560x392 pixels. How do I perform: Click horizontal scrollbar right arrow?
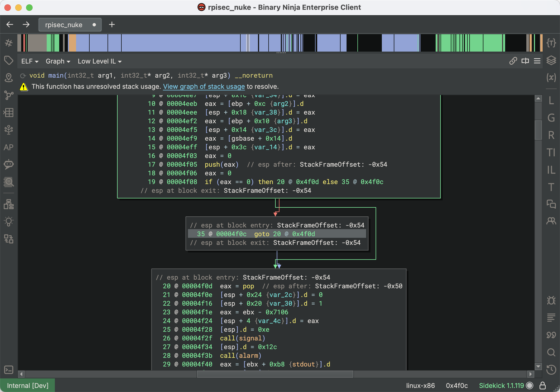click(x=531, y=374)
